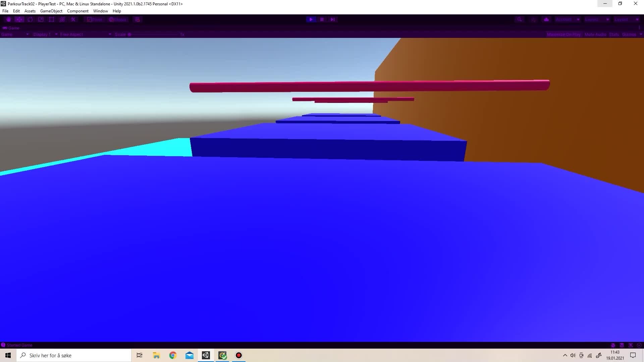Select the Hand tool in the toolbar

click(x=9, y=19)
